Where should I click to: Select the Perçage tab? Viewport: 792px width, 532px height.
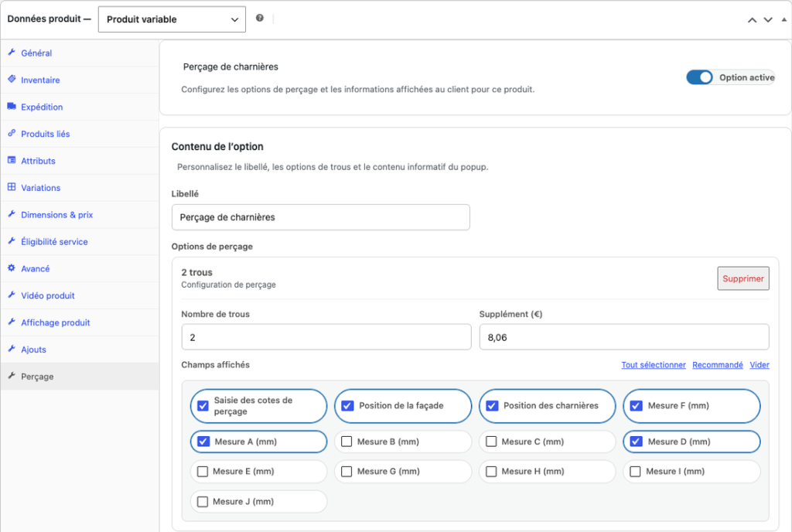pos(80,377)
